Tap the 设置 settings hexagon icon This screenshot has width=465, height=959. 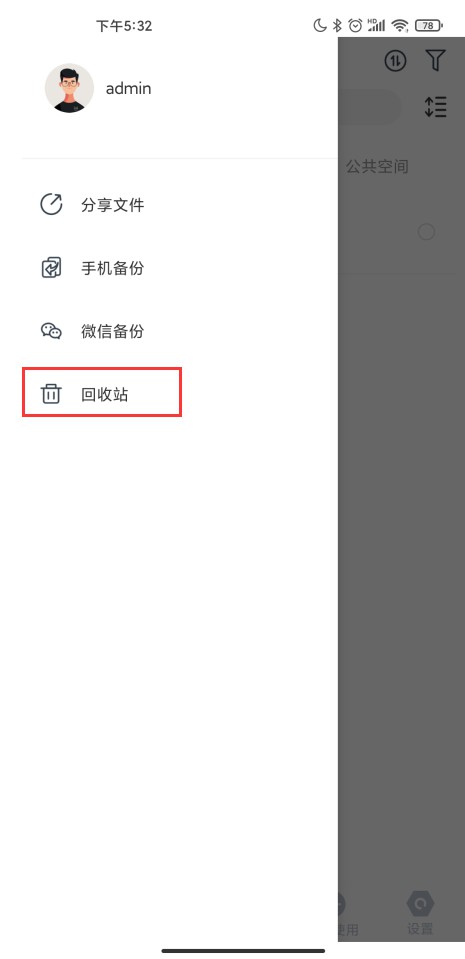click(420, 903)
